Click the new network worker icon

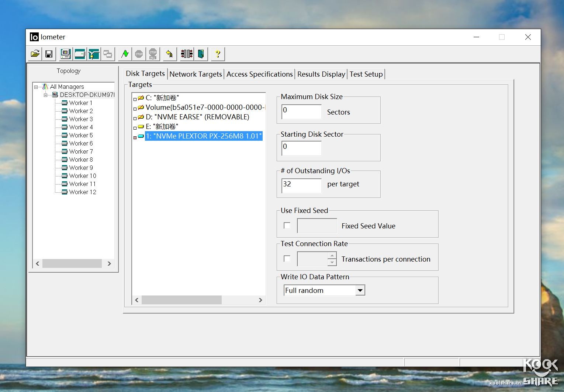tap(94, 54)
